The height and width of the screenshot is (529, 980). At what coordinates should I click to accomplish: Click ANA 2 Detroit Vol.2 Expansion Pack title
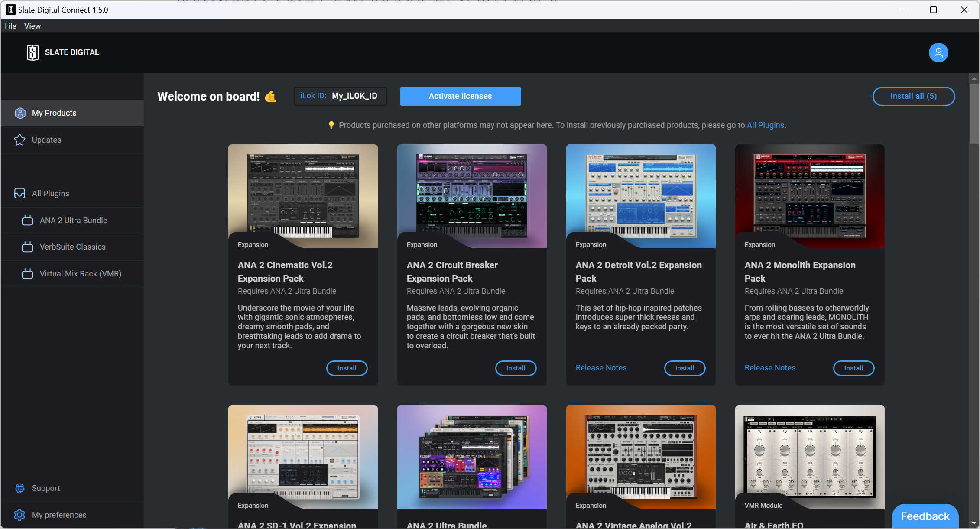(x=639, y=272)
